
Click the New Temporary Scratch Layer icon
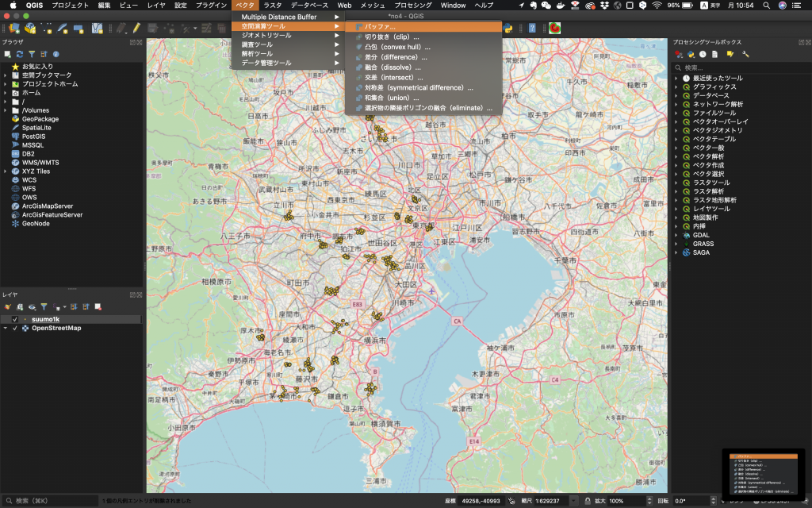[x=79, y=28]
